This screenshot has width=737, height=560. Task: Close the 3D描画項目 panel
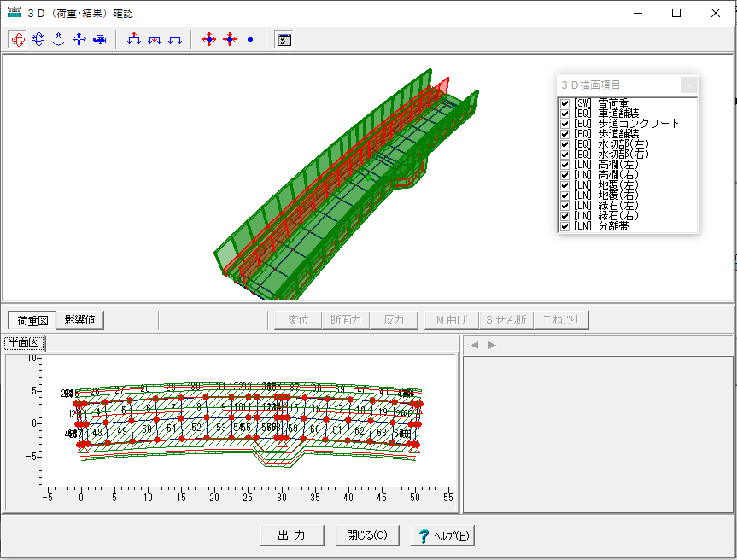[x=689, y=85]
